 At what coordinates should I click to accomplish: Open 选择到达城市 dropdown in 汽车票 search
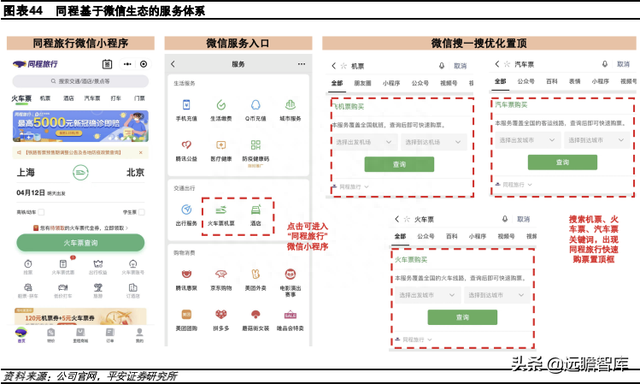coord(596,140)
